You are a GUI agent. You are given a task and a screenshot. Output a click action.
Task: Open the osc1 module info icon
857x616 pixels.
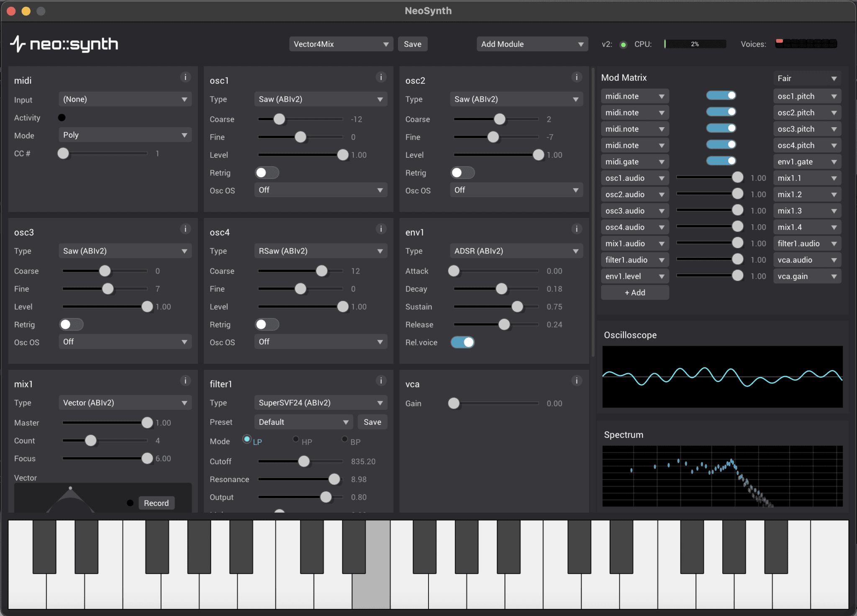pos(381,77)
